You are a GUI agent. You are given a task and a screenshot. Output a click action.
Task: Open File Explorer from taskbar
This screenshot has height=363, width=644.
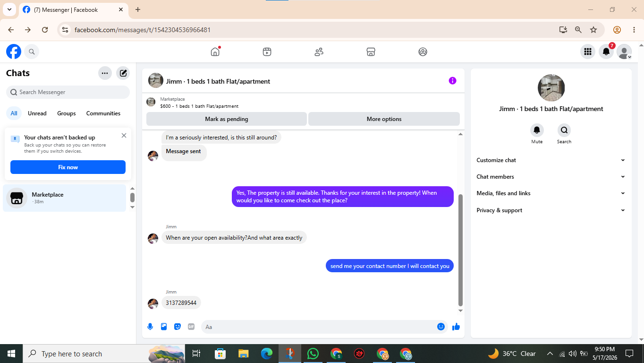(x=244, y=354)
